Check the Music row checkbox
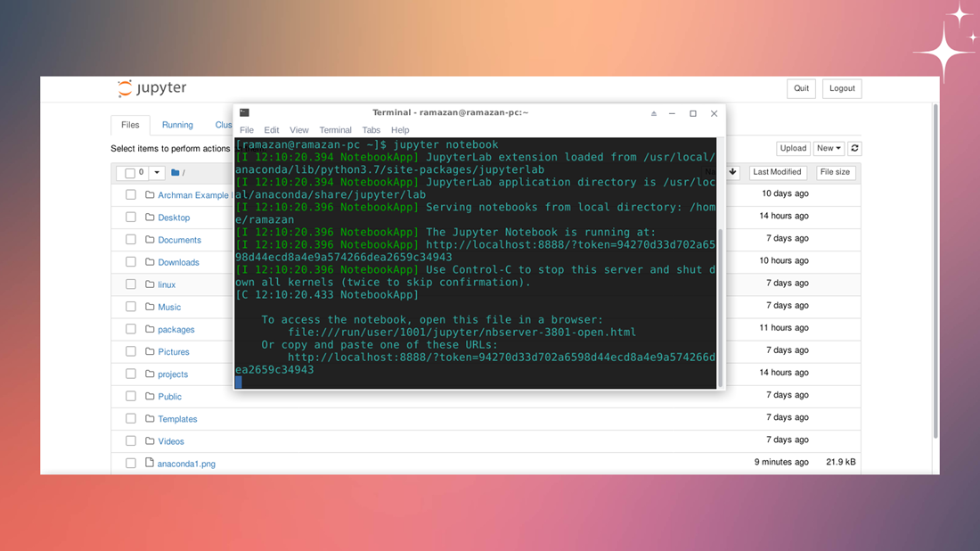The image size is (980, 551). coord(131,307)
